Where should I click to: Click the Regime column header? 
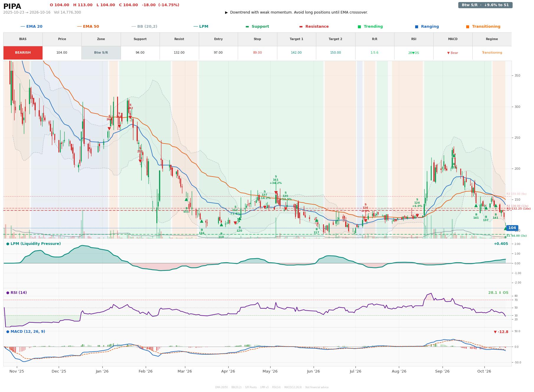click(x=492, y=39)
